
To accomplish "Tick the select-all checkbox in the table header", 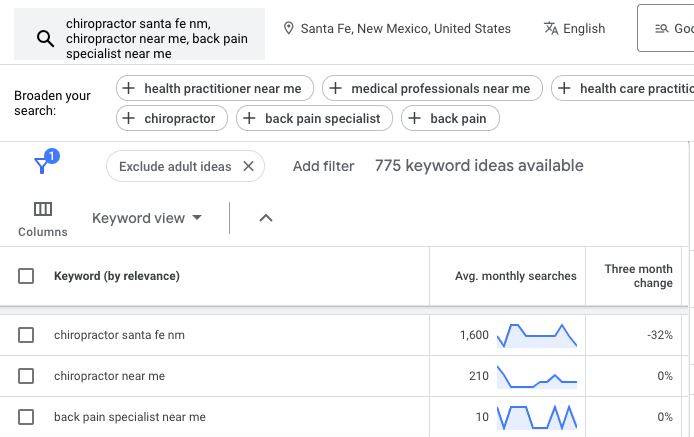I will pos(26,276).
